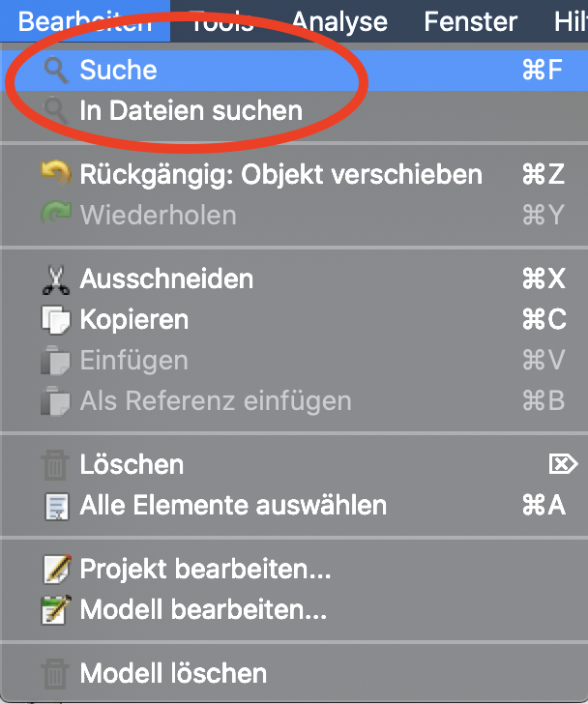This screenshot has width=588, height=704.
Task: Choose Rückgängig: Objekt verschieben
Action: pos(294,174)
